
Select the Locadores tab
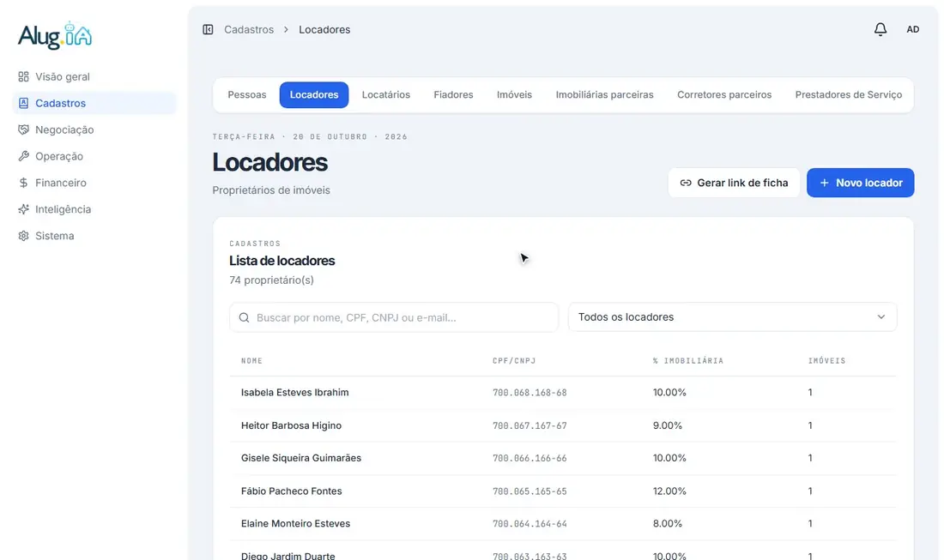(x=313, y=95)
